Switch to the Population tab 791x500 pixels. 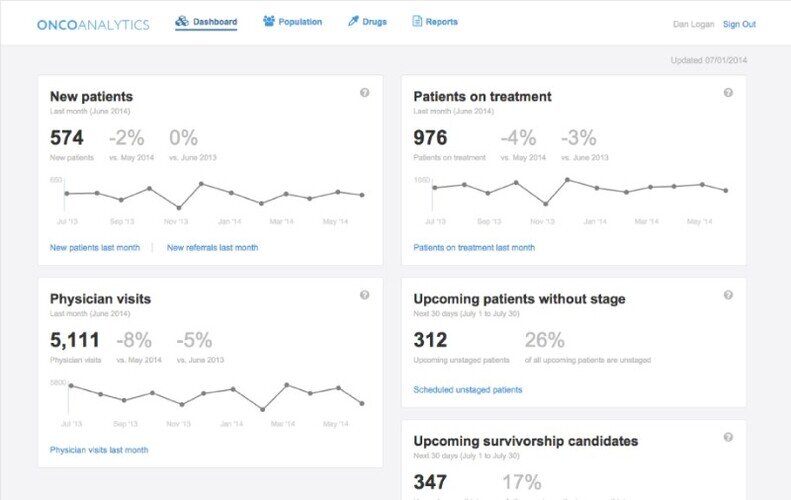[x=300, y=22]
